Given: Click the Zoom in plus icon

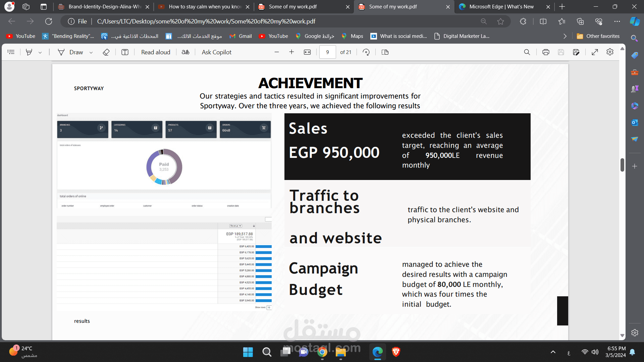Looking at the screenshot, I should [x=291, y=52].
